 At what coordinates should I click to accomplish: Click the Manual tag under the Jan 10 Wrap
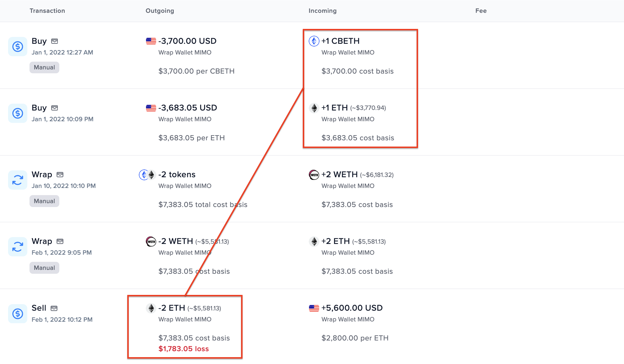click(x=44, y=201)
